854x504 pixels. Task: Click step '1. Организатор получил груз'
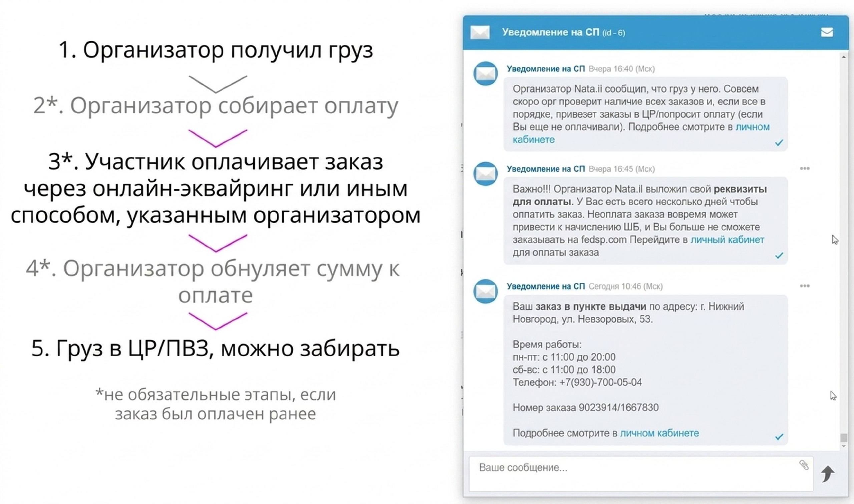pos(216,50)
